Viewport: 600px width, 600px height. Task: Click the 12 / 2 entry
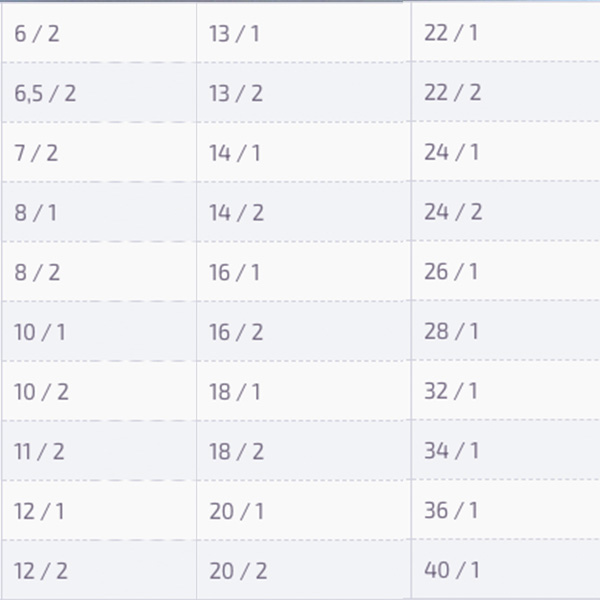coord(41,571)
